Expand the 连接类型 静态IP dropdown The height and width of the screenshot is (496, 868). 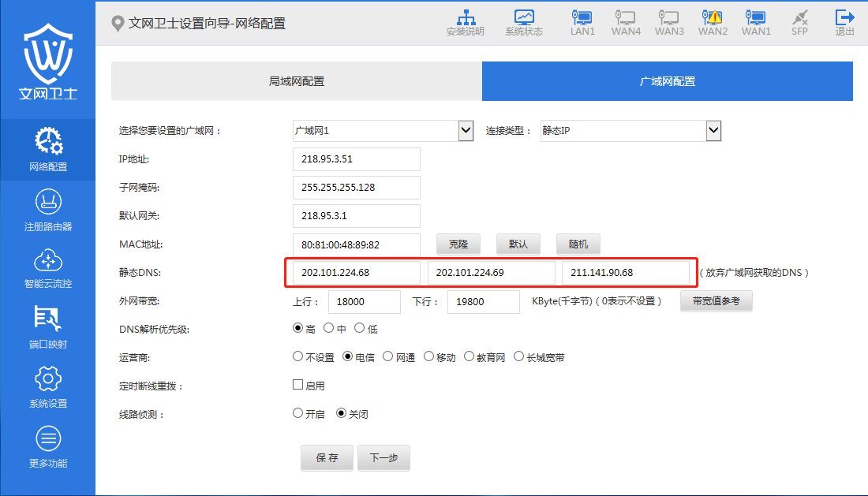(x=713, y=131)
